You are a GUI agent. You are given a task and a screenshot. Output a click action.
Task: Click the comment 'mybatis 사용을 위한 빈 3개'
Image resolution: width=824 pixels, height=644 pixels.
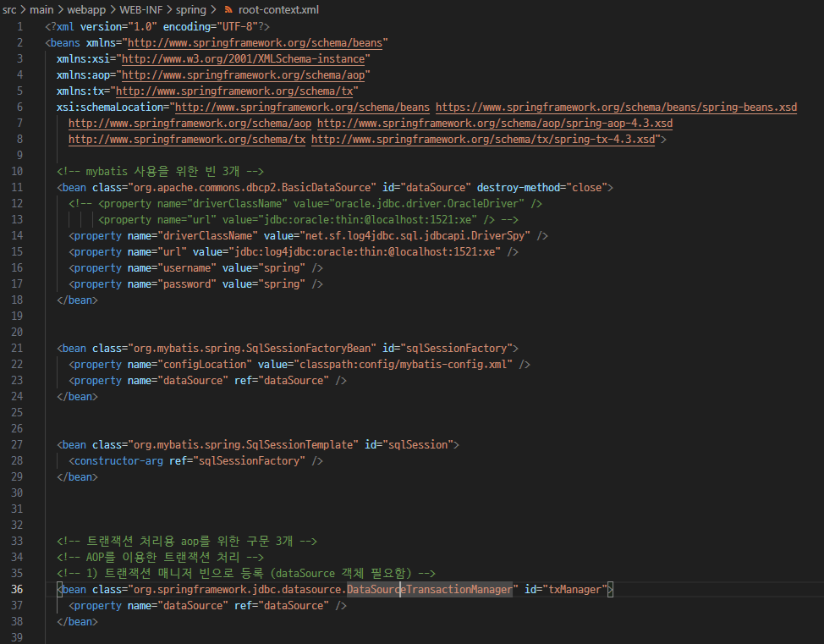click(162, 172)
